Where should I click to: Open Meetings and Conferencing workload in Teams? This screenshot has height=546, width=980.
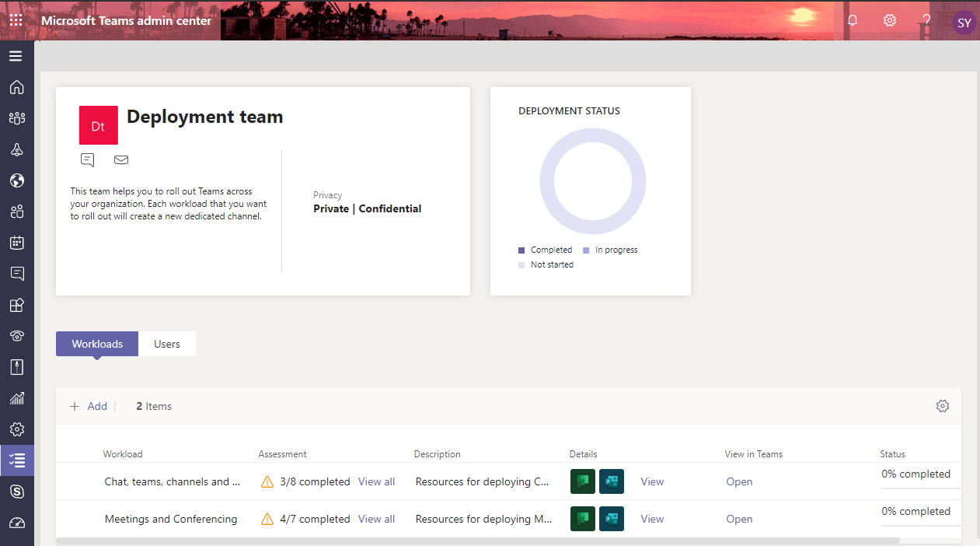(739, 519)
